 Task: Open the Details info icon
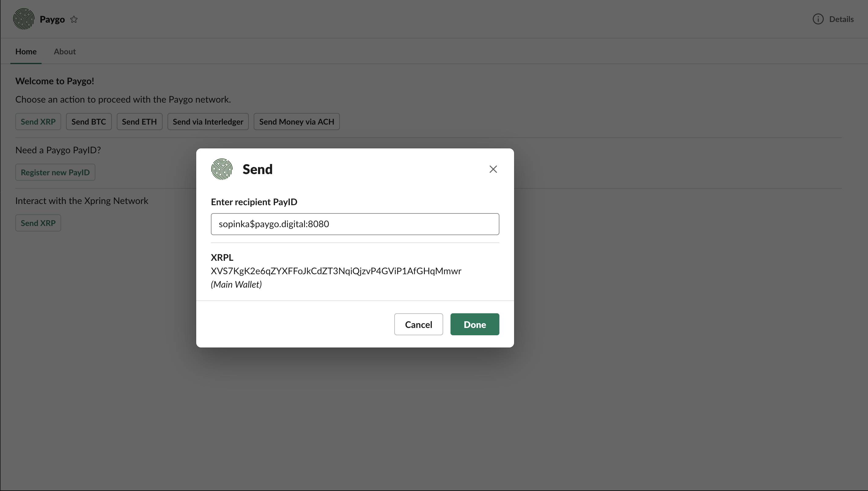pyautogui.click(x=818, y=19)
